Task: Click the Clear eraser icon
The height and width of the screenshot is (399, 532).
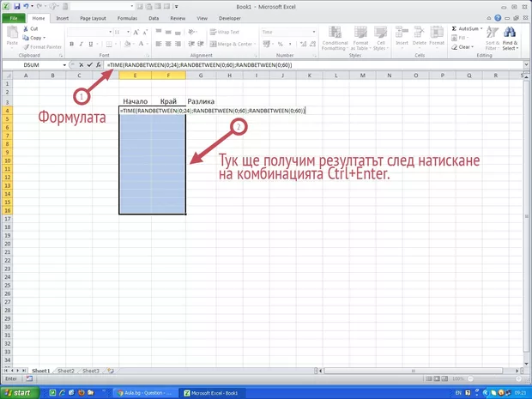Action: [x=455, y=47]
